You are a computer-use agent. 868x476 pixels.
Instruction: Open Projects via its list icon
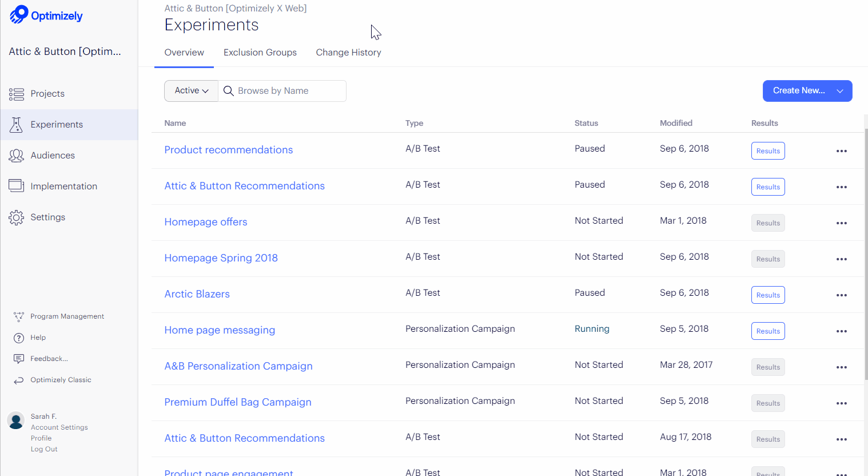[17, 94]
